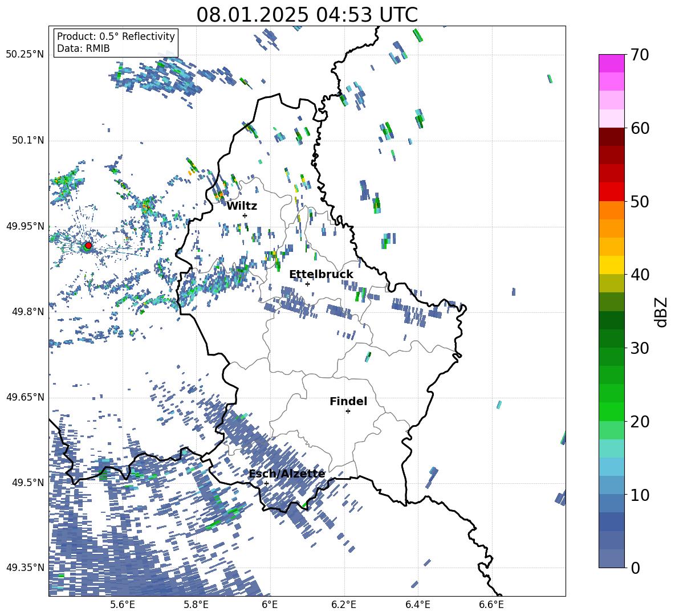This screenshot has height=616, width=675.
Task: Click the 50.1°N latitude label
Action: point(27,141)
